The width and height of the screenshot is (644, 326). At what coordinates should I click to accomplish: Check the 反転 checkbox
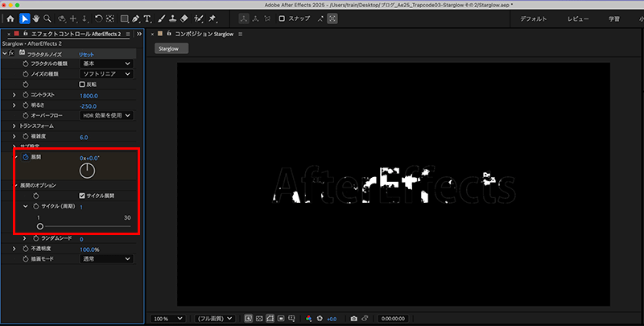coord(82,85)
